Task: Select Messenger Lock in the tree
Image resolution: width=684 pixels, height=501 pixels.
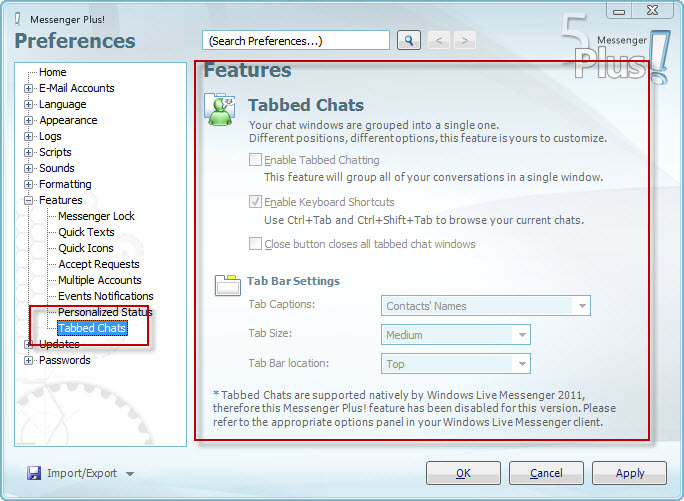Action: pyautogui.click(x=96, y=216)
